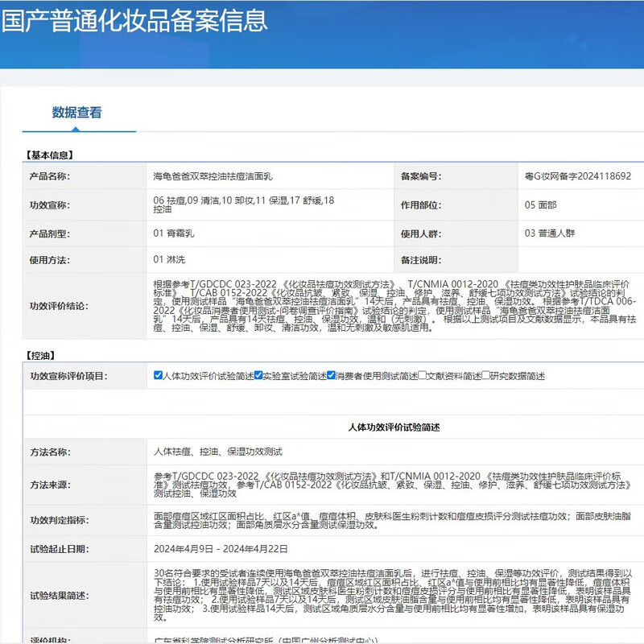Enable the 文献资料简述 checkbox
This screenshot has height=644, width=644.
click(423, 376)
